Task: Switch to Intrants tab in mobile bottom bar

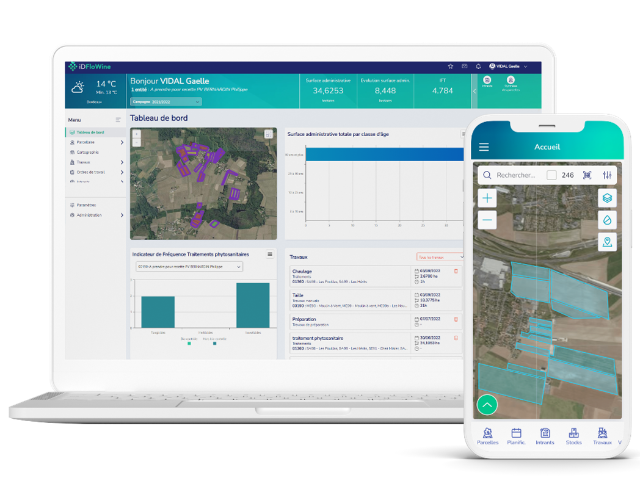Action: pos(545,434)
